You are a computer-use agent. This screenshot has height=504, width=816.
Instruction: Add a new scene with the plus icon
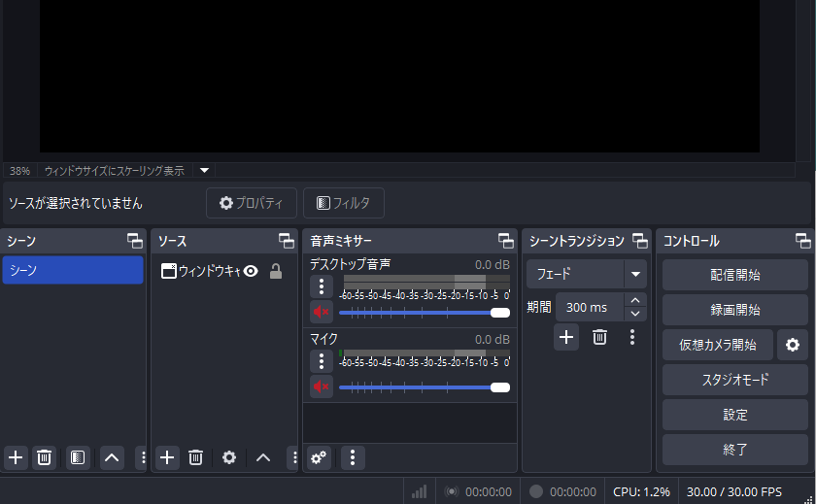pos(16,457)
